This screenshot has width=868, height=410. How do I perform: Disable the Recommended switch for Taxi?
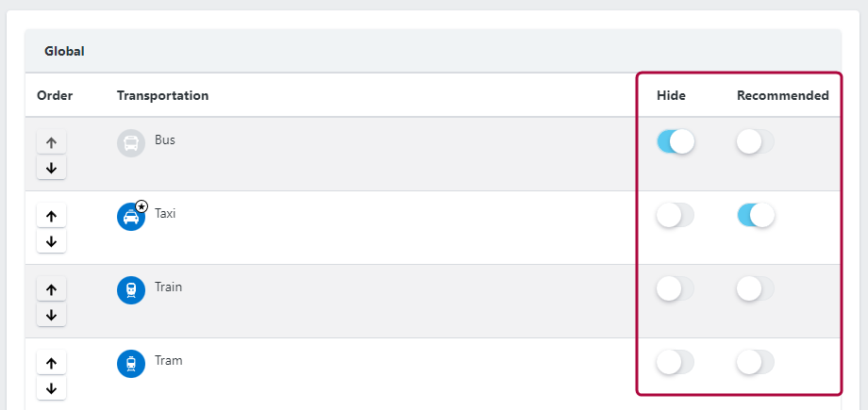(756, 215)
